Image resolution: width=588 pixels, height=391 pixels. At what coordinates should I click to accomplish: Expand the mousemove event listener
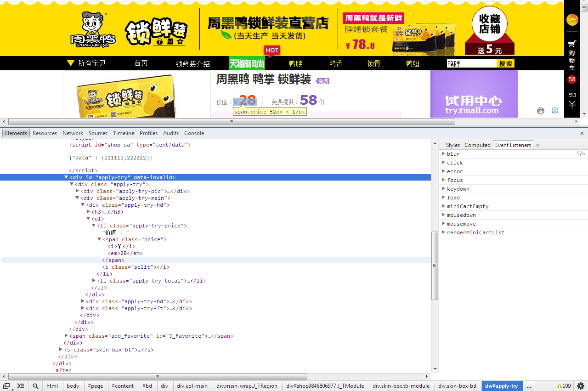[443, 224]
